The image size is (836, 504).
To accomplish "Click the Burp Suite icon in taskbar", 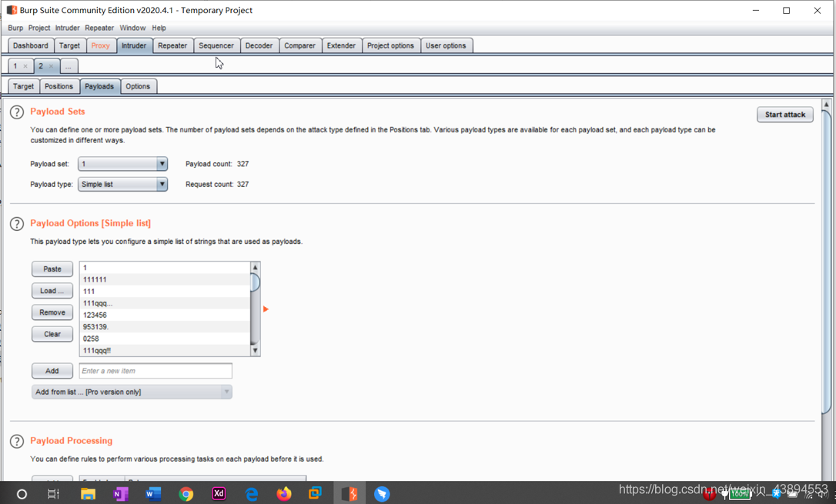I will click(x=349, y=494).
